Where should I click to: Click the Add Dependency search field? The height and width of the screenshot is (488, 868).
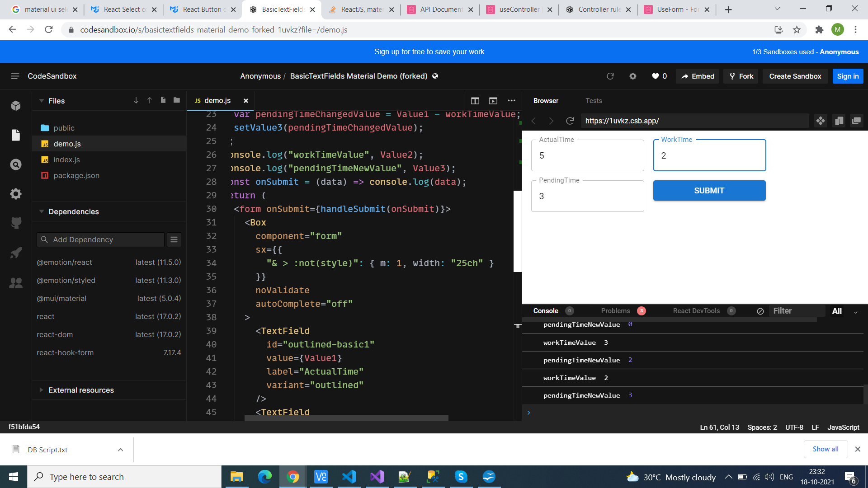[100, 239]
